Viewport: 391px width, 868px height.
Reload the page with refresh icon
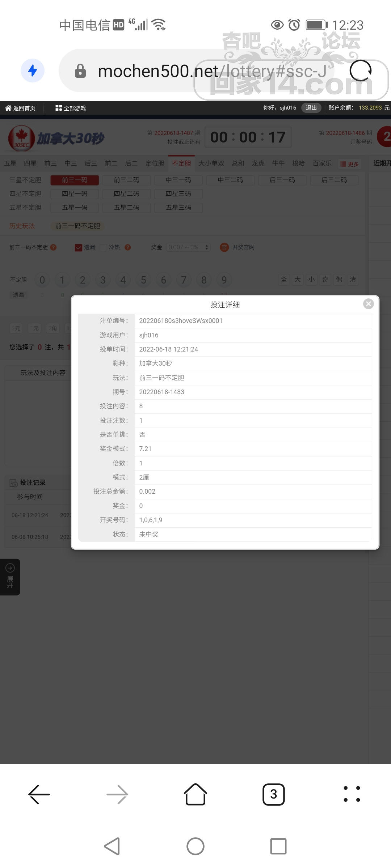coord(361,71)
